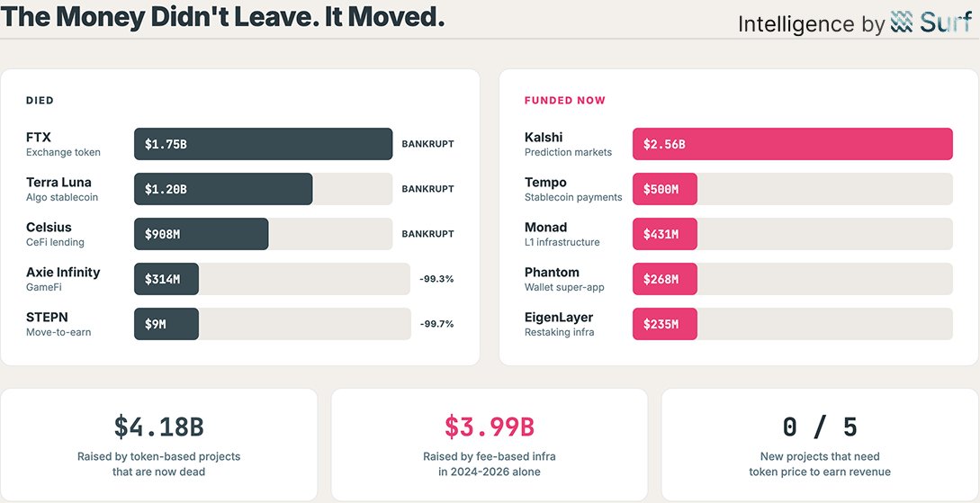Click the $3.99B fee-based infra stat card
The width and height of the screenshot is (980, 503).
490,444
